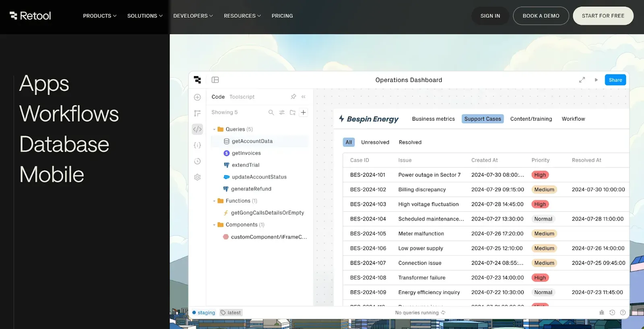Search the code list with the magnifier icon
The height and width of the screenshot is (329, 644).
pyautogui.click(x=271, y=113)
